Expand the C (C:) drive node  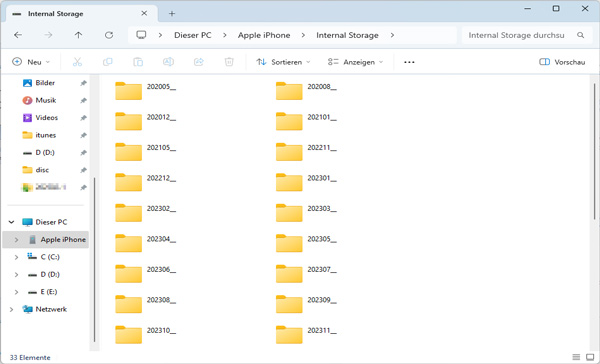click(x=16, y=257)
